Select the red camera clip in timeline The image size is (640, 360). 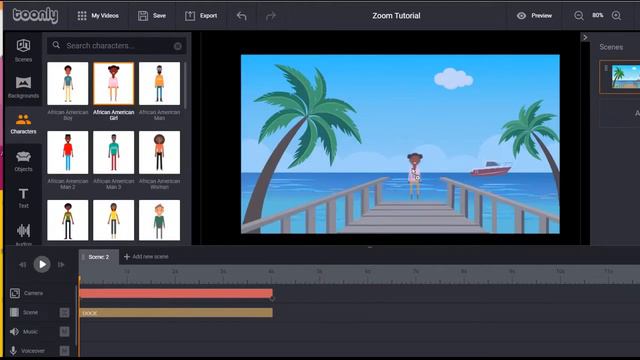[176, 293]
